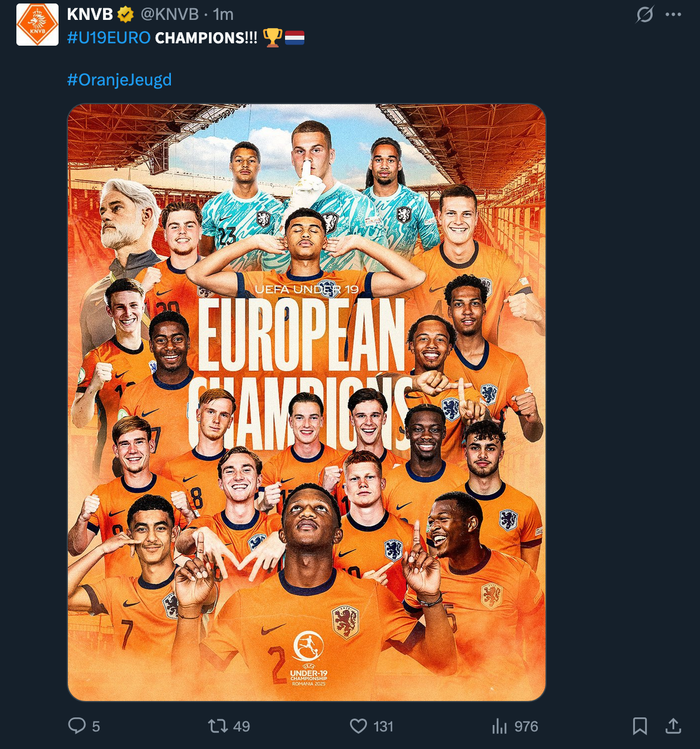Click the Grok explain-post icon
The image size is (700, 749).
point(644,15)
